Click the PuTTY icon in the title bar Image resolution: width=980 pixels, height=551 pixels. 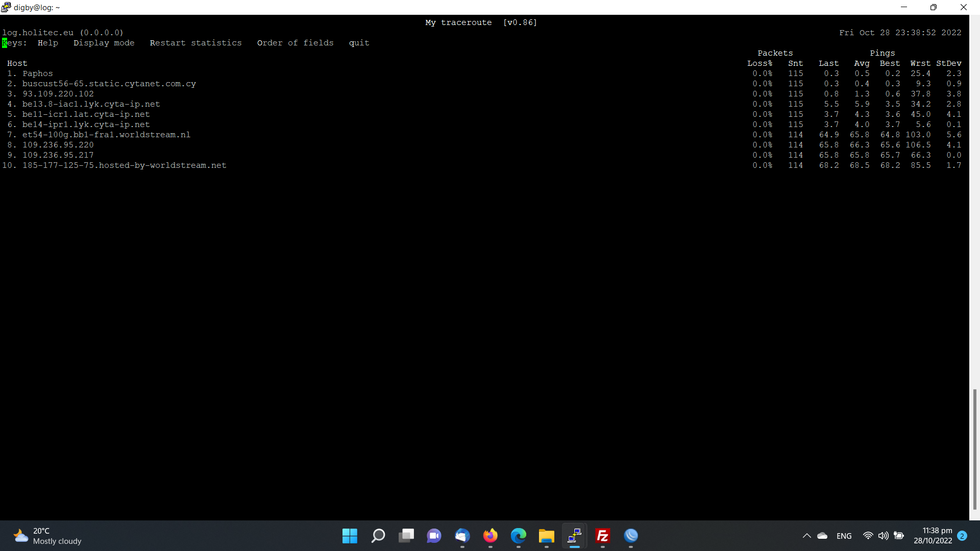pos(6,7)
